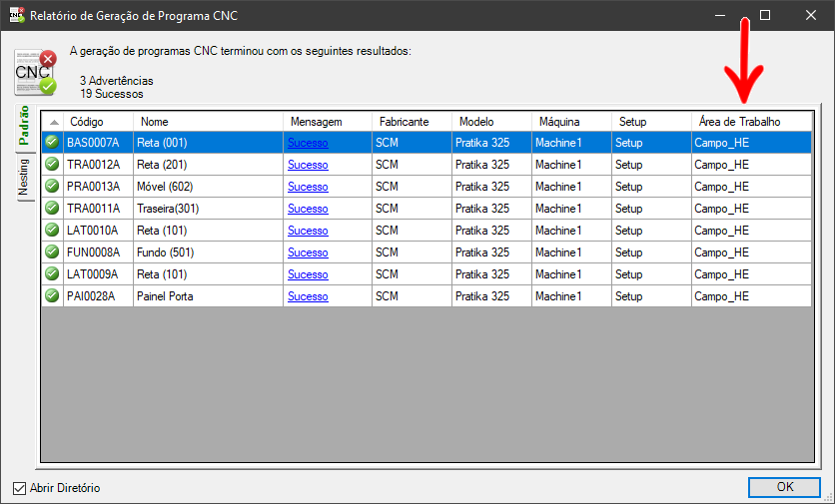Open Sucesso link for TRA0012A

pos(308,165)
